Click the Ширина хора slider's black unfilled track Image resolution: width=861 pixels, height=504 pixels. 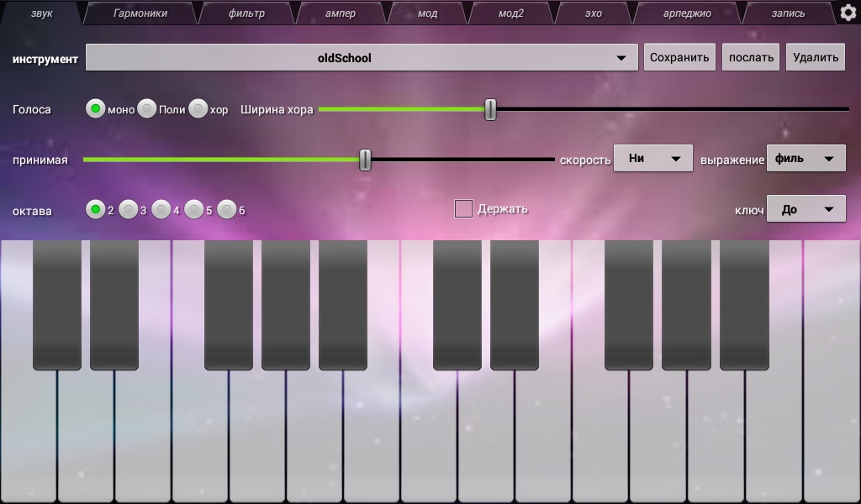(673, 109)
